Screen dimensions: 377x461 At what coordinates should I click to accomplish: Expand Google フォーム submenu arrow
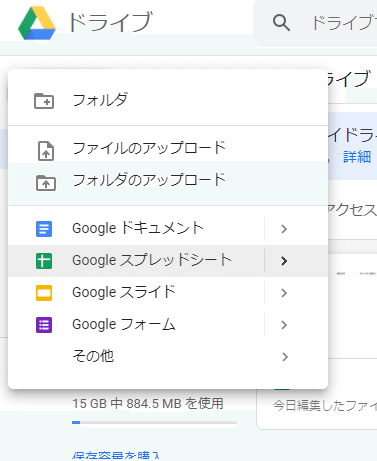pyautogui.click(x=284, y=325)
